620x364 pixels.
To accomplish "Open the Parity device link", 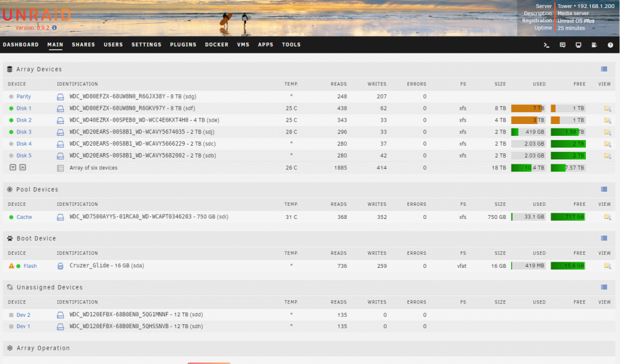I will [24, 97].
